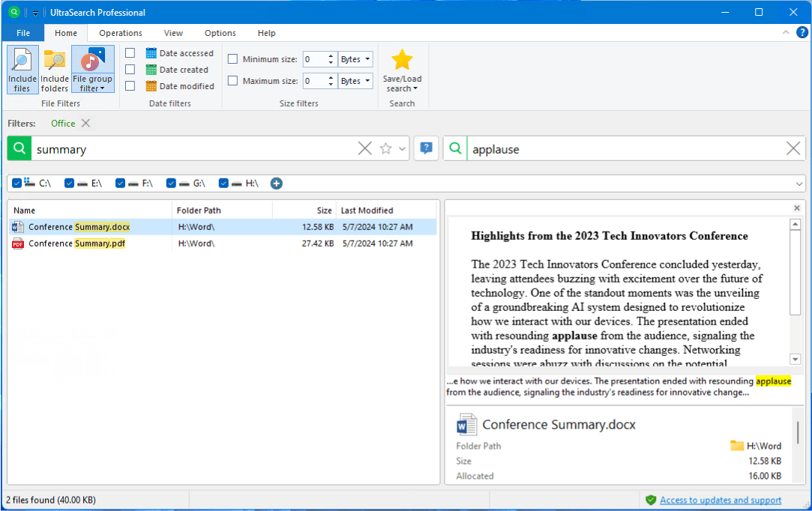Expand the drive list dropdown
Screen dimensions: 812x511
(x=799, y=184)
